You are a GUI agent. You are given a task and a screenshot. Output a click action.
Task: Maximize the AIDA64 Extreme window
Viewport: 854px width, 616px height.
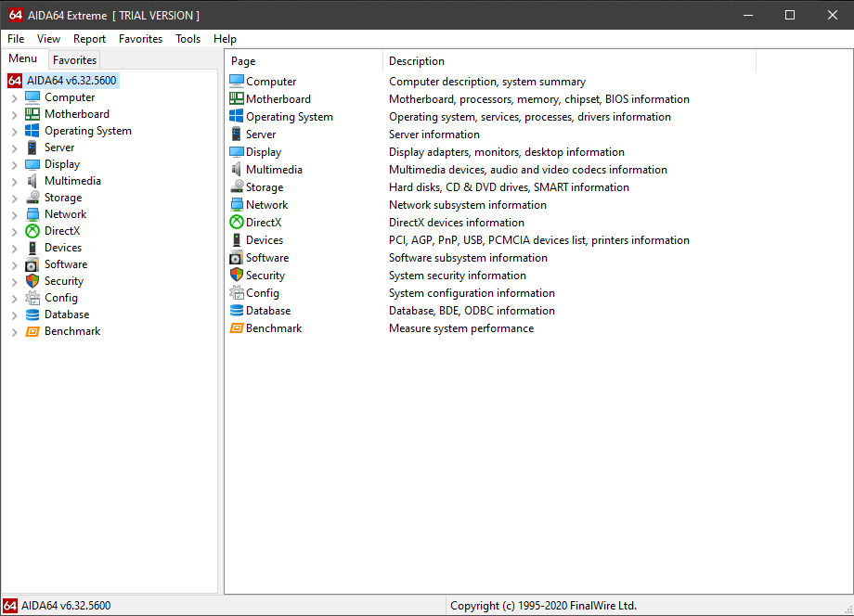pos(790,15)
